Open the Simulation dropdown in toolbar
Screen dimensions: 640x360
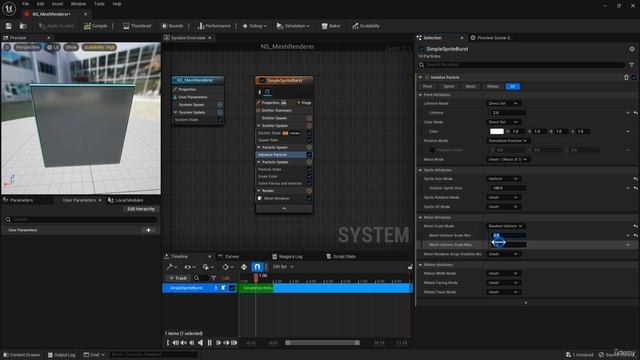tap(293, 26)
